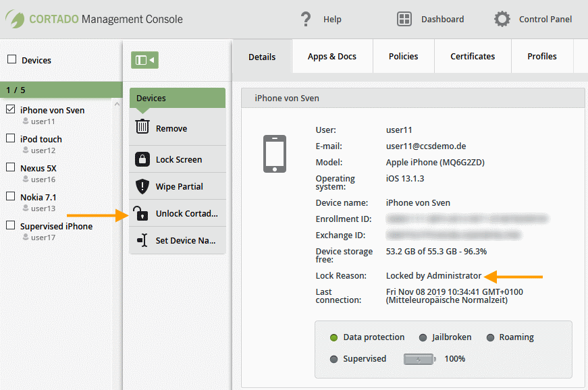Click the Lock Screen action label
The height and width of the screenshot is (390, 588).
(x=179, y=160)
